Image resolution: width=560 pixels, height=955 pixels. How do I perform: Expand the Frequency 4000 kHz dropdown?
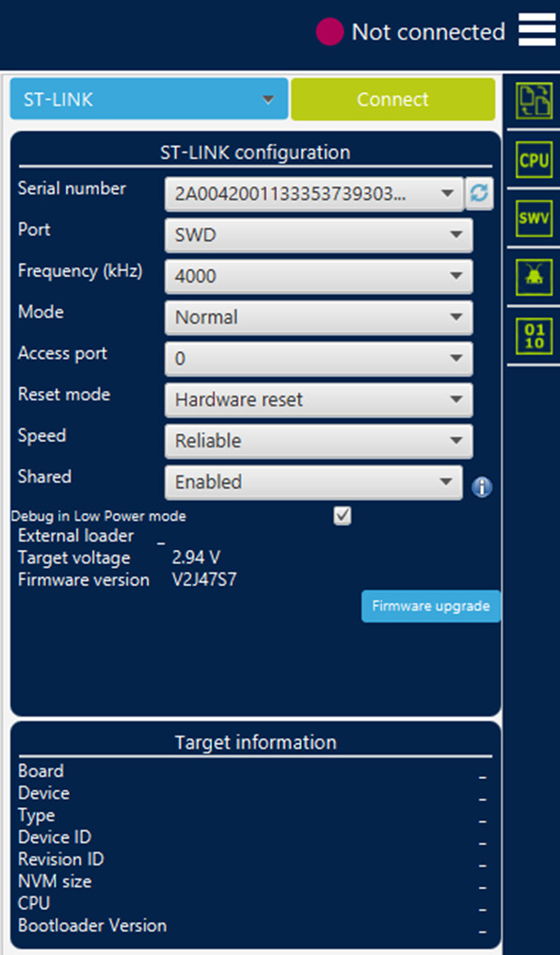tap(318, 276)
